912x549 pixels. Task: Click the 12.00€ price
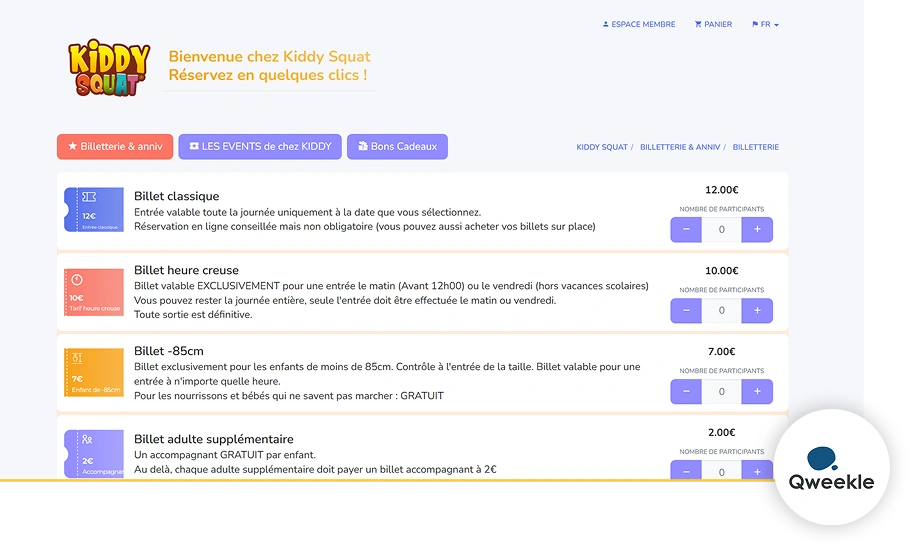click(x=722, y=190)
